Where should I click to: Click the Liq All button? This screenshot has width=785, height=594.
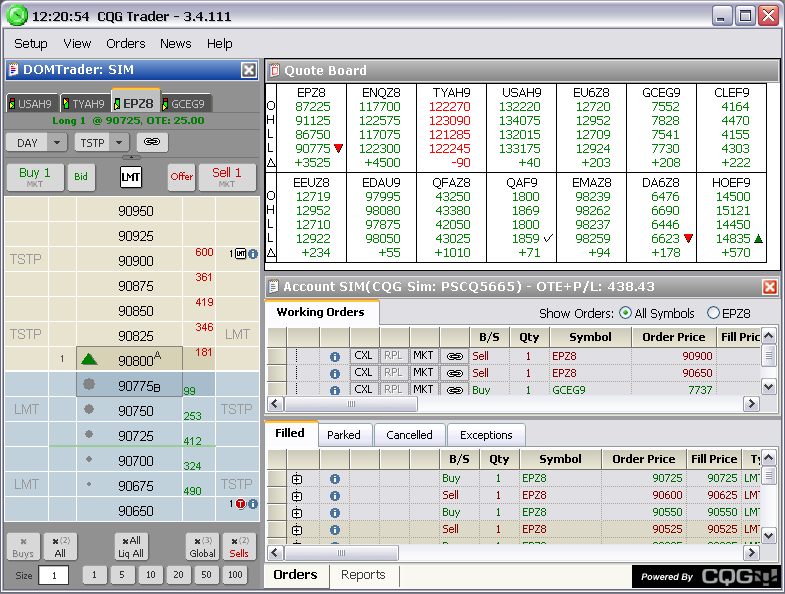(131, 546)
